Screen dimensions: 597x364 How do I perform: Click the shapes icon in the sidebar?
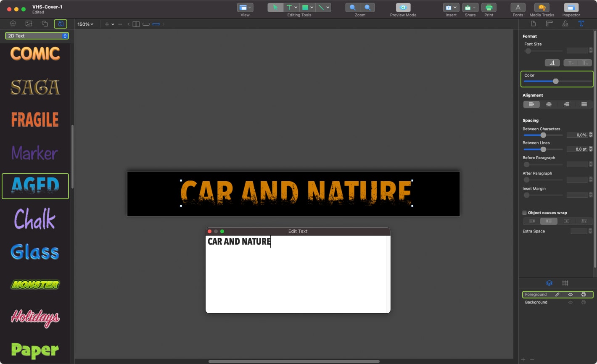pyautogui.click(x=45, y=24)
